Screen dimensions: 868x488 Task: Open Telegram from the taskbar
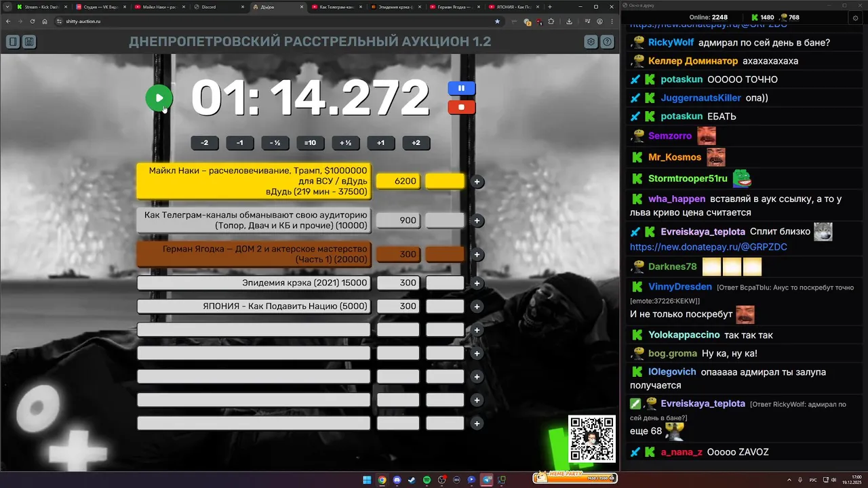(x=486, y=480)
